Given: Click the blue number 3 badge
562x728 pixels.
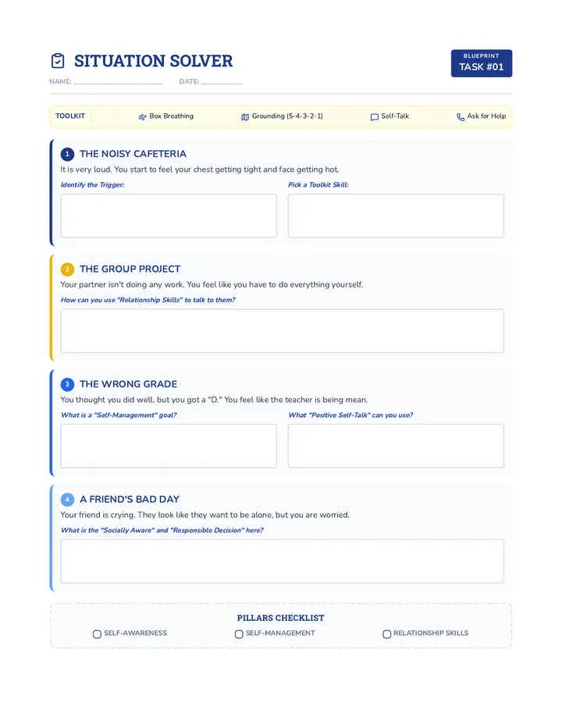Looking at the screenshot, I should (67, 384).
